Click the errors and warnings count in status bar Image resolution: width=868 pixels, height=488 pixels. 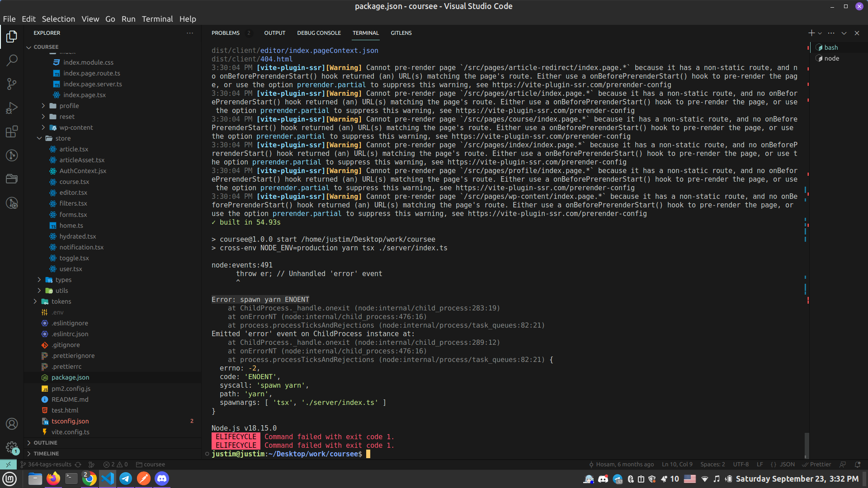116,465
